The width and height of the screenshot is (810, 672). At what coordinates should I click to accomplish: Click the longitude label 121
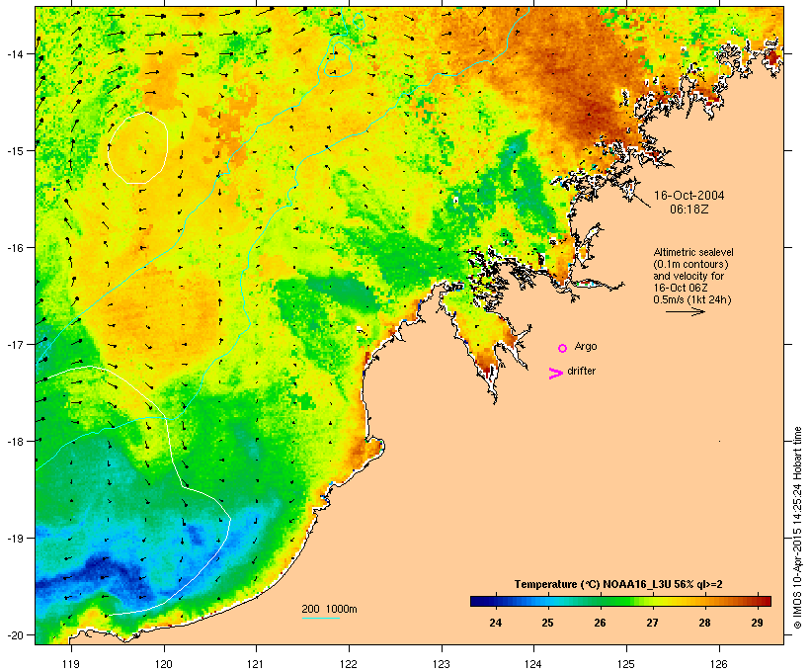pos(256,664)
